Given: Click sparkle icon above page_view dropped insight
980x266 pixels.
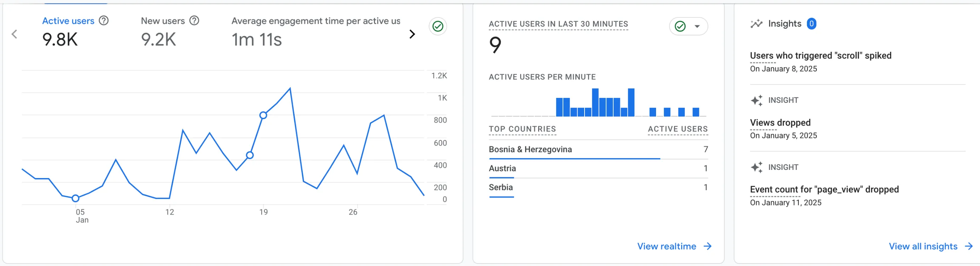Looking at the screenshot, I should tap(756, 167).
